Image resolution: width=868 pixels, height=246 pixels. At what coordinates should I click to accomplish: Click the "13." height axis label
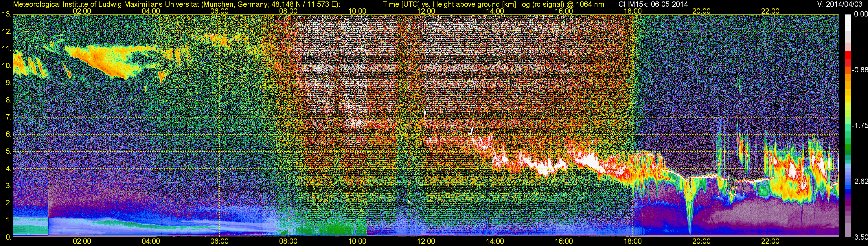(6, 14)
